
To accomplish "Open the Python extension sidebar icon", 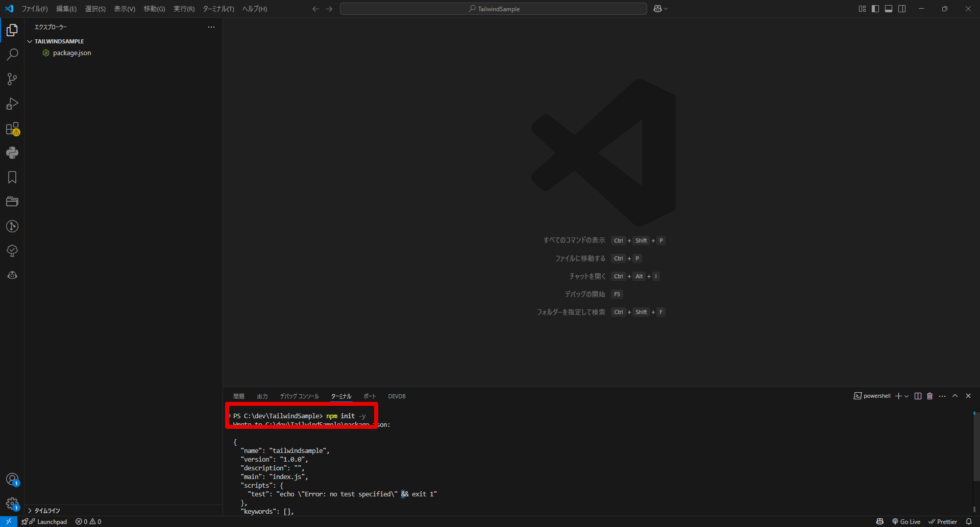I will pos(12,153).
